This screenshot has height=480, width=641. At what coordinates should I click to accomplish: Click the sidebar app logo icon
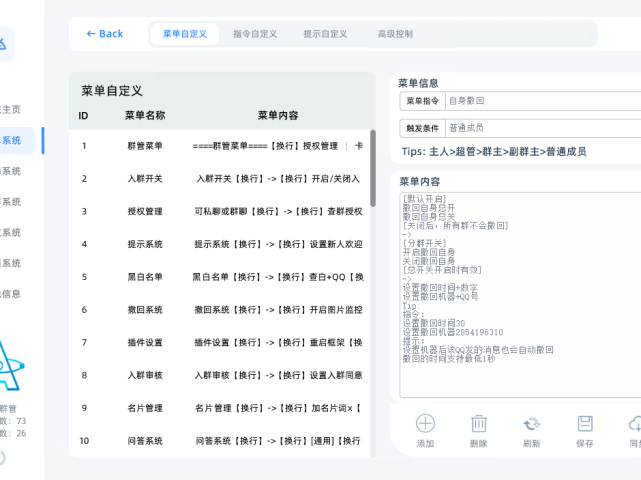click(x=4, y=44)
